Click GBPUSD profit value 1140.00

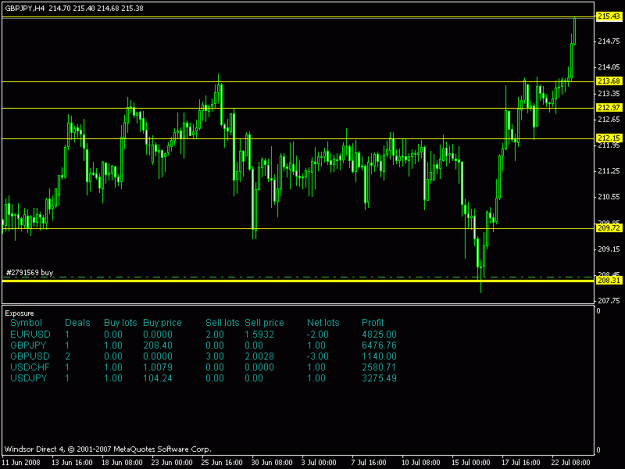point(379,356)
